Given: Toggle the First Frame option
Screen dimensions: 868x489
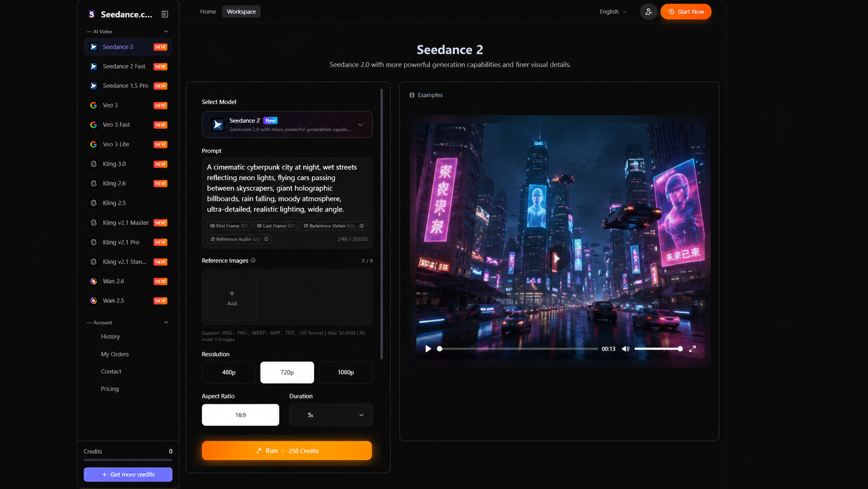Looking at the screenshot, I should [x=229, y=226].
